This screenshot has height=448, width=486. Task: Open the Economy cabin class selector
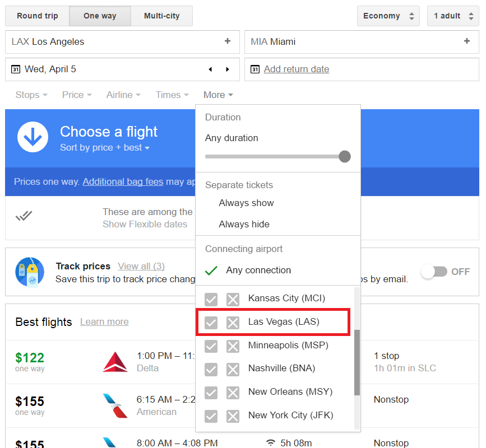click(x=388, y=16)
